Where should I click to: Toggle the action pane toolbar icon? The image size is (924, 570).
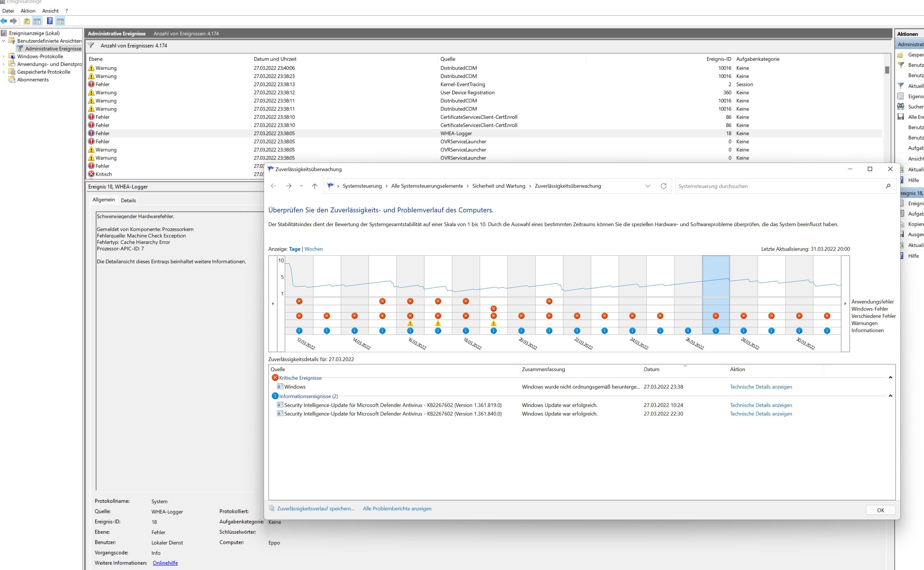coord(60,21)
